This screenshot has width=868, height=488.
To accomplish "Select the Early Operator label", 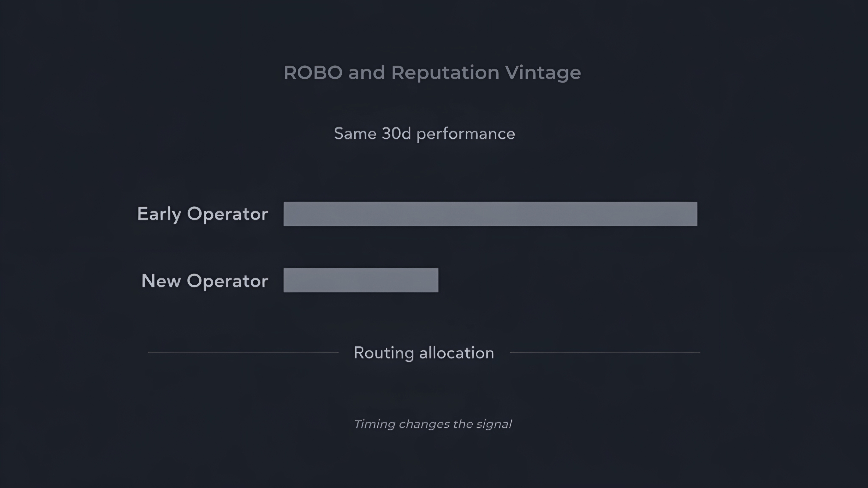I will click(x=203, y=214).
